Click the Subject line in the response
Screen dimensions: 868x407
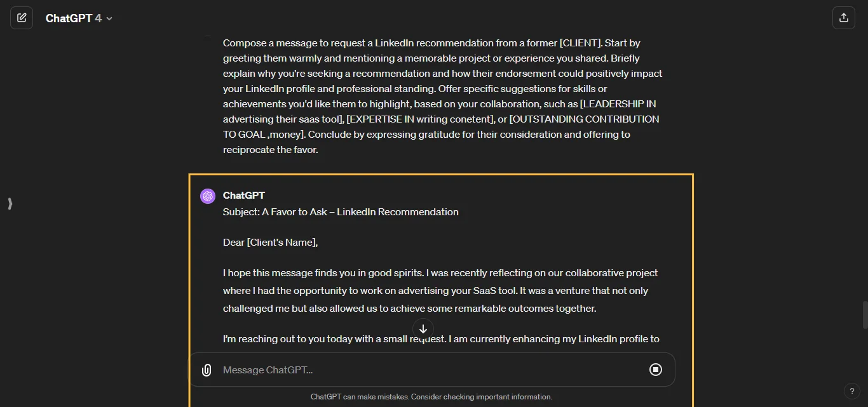point(341,211)
